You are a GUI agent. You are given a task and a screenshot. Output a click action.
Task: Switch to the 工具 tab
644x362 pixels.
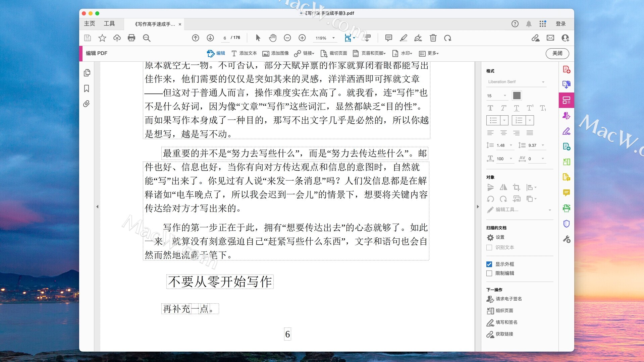(109, 23)
